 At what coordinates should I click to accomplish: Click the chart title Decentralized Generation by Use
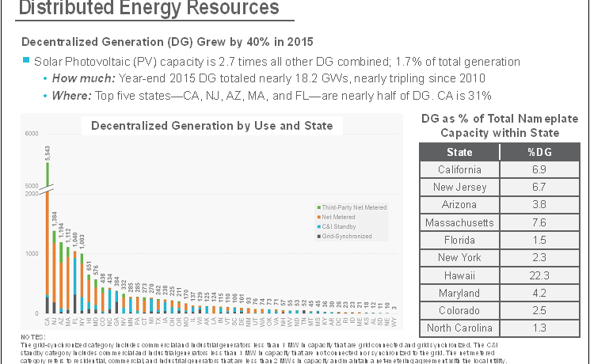coord(212,126)
